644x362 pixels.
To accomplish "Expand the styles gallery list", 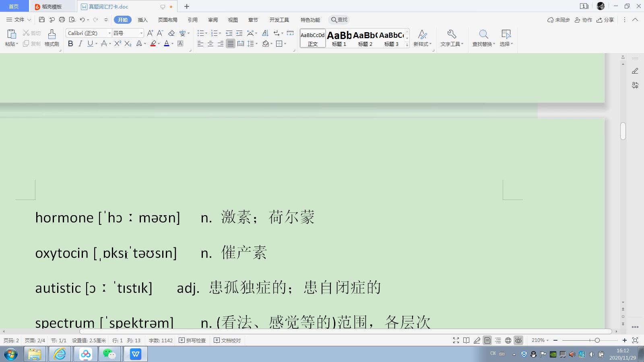I will (407, 45).
